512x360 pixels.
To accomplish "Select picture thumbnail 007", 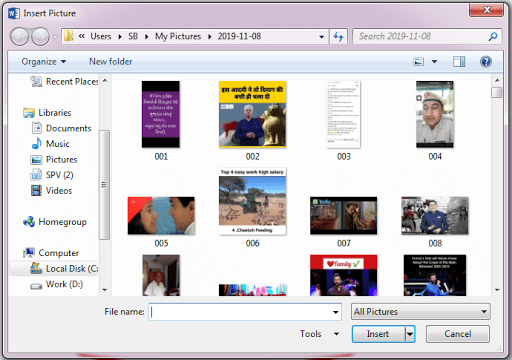I will (344, 216).
